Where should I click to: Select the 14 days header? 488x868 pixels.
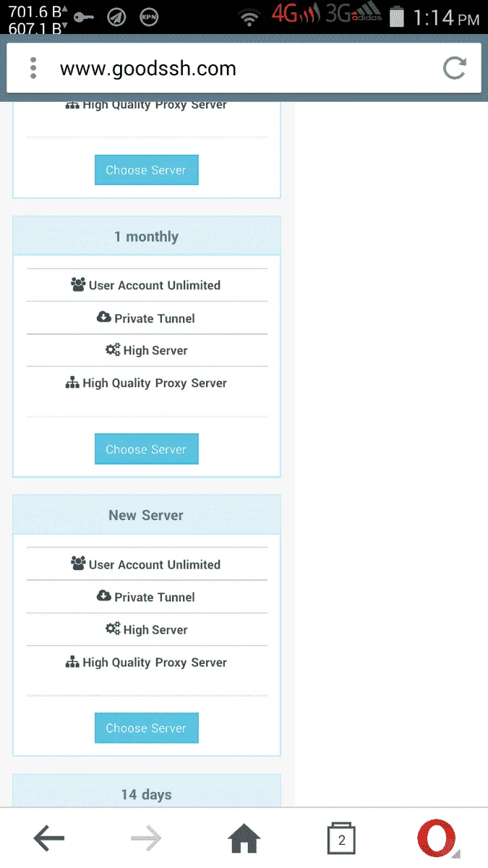click(x=146, y=791)
